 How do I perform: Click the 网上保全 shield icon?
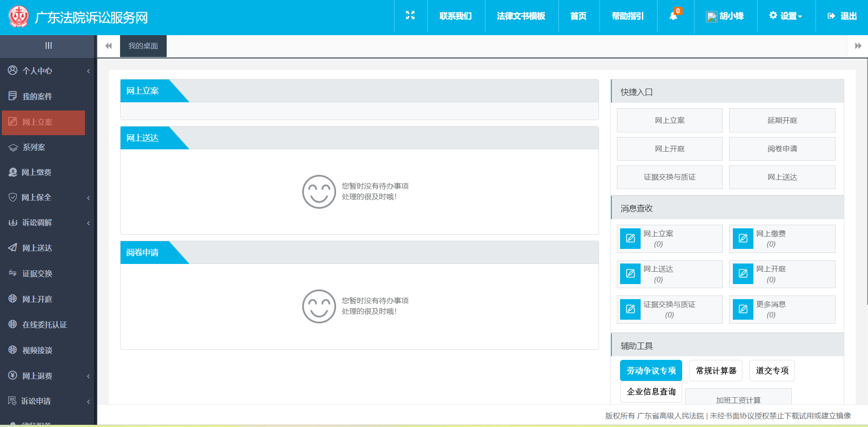coord(13,197)
